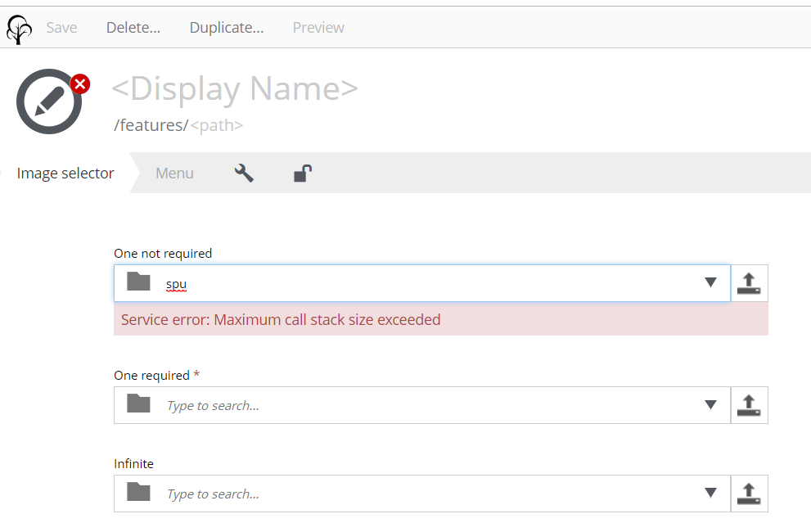Open the wrench settings tab icon
Viewport: 811px width, 532px height.
[243, 173]
